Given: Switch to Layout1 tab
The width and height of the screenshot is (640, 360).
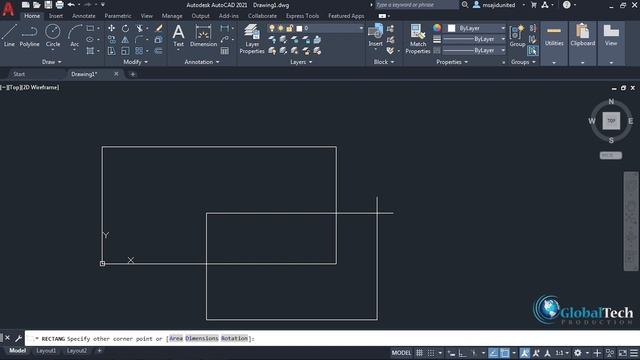Looking at the screenshot, I should tap(46, 351).
